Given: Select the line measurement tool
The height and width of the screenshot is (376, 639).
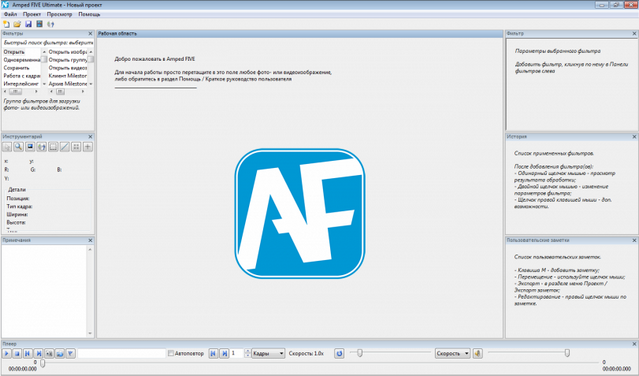Looking at the screenshot, I should point(64,147).
